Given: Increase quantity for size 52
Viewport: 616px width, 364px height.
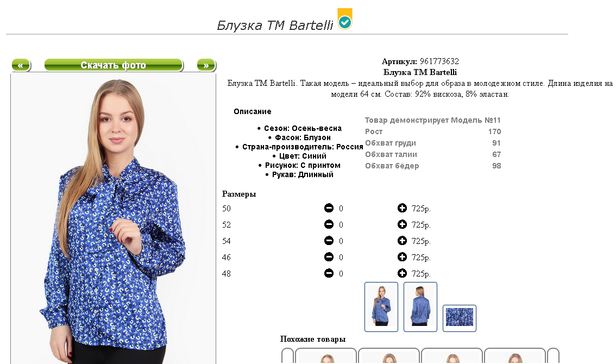Looking at the screenshot, I should click(x=402, y=224).
